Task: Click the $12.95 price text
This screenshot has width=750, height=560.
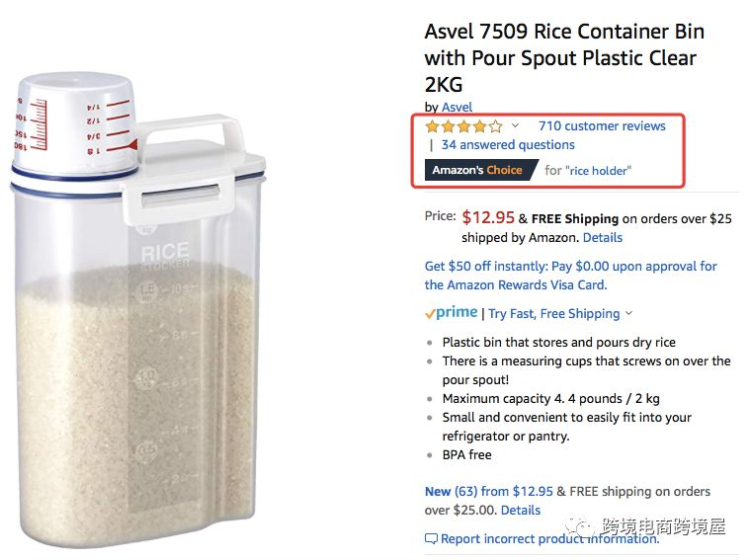Action: (x=488, y=217)
